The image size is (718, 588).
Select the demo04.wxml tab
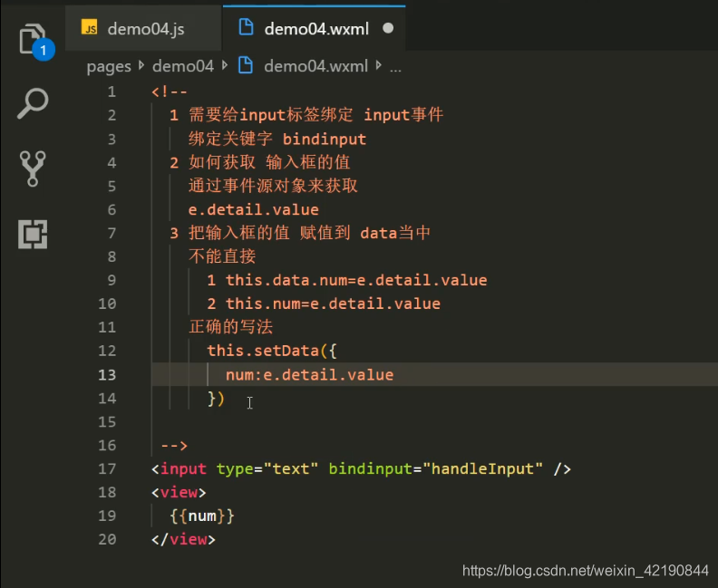point(314,29)
